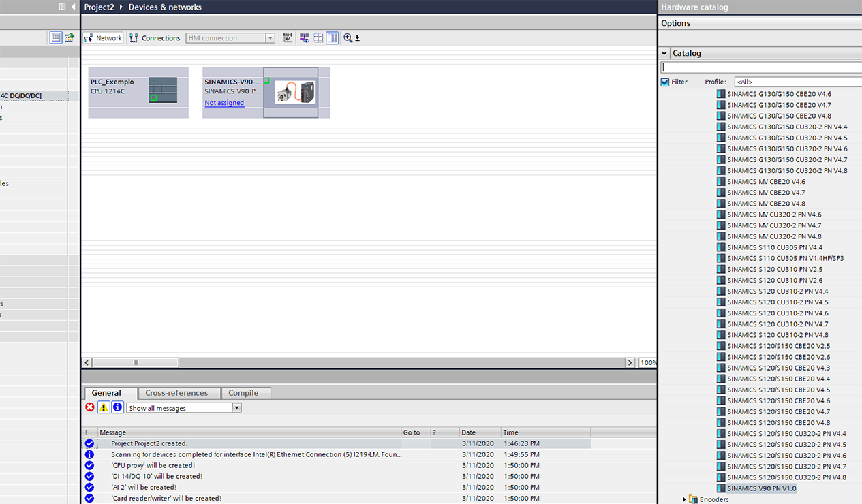Click the 'Go to' column header
This screenshot has height=504, width=862.
coord(416,432)
